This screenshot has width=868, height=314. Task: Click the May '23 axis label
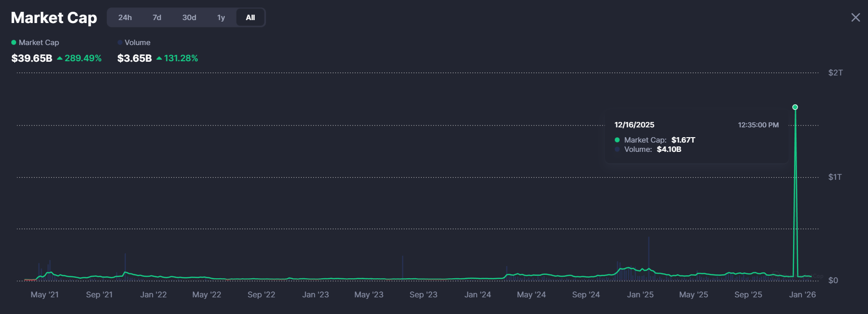click(369, 294)
